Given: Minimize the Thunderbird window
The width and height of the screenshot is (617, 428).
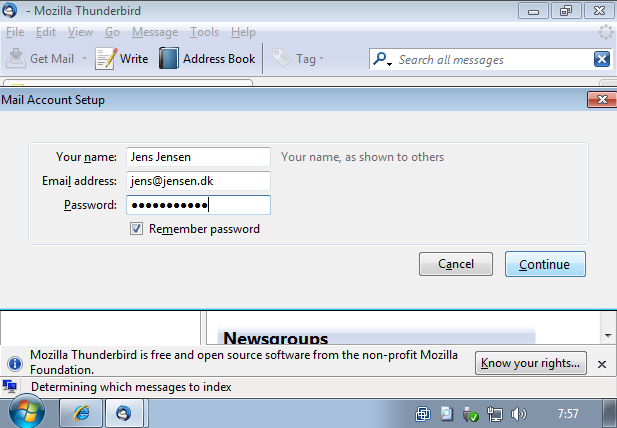Looking at the screenshot, I should (533, 11).
